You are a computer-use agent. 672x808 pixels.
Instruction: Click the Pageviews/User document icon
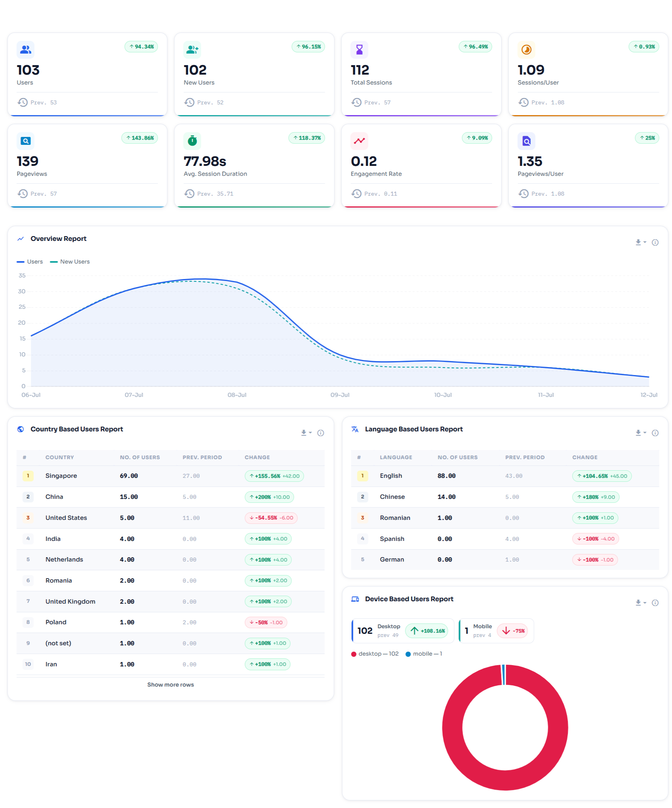[x=526, y=141]
